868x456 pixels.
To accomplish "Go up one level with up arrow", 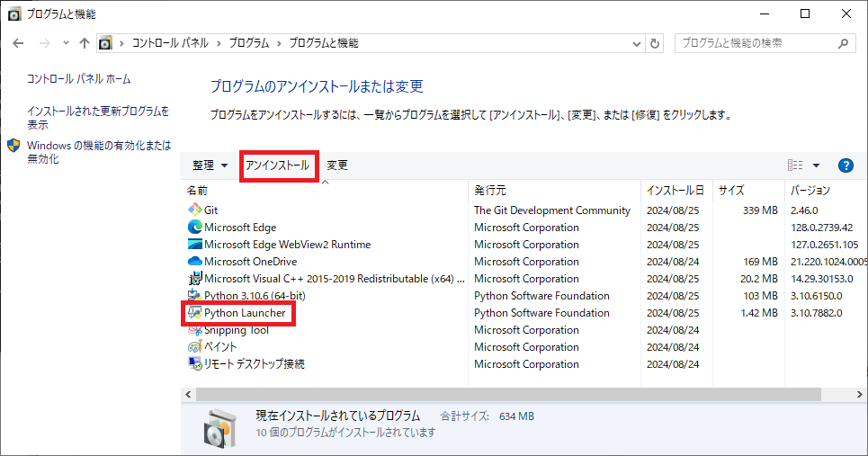I will 85,43.
